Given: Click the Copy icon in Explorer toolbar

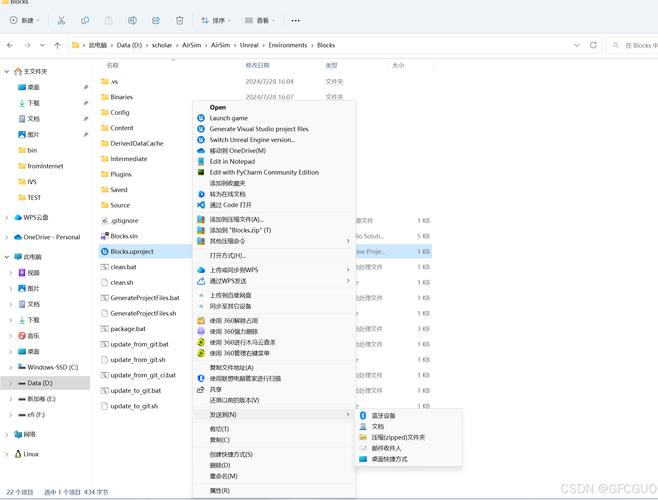Looking at the screenshot, I should point(85,20).
